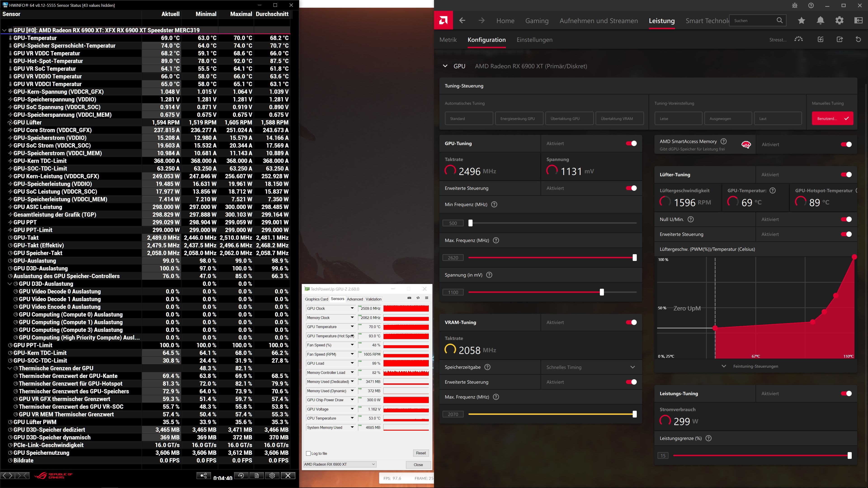This screenshot has height=488, width=868.
Task: Check the Log to file checkbox
Action: (x=308, y=453)
